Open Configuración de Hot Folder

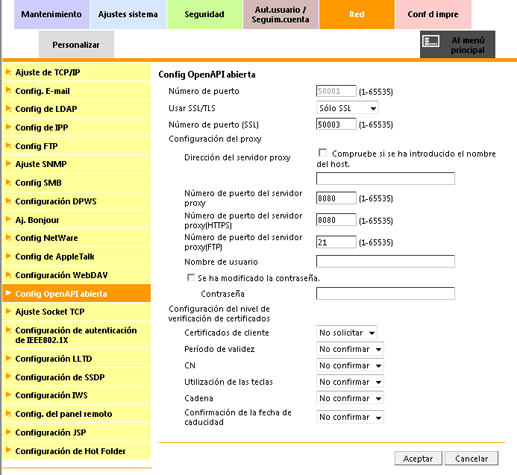(x=77, y=451)
